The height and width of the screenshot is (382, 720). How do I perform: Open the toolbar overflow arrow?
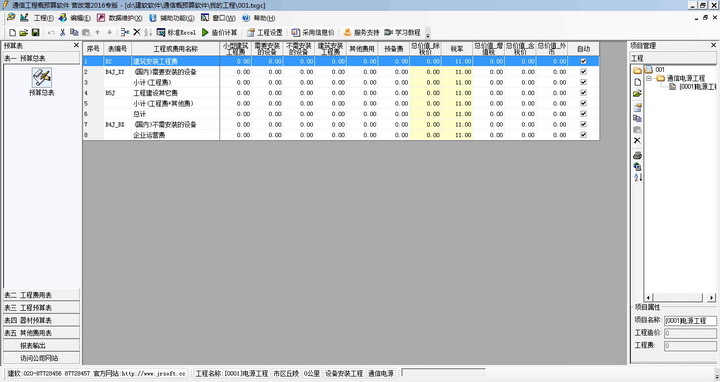tap(428, 34)
